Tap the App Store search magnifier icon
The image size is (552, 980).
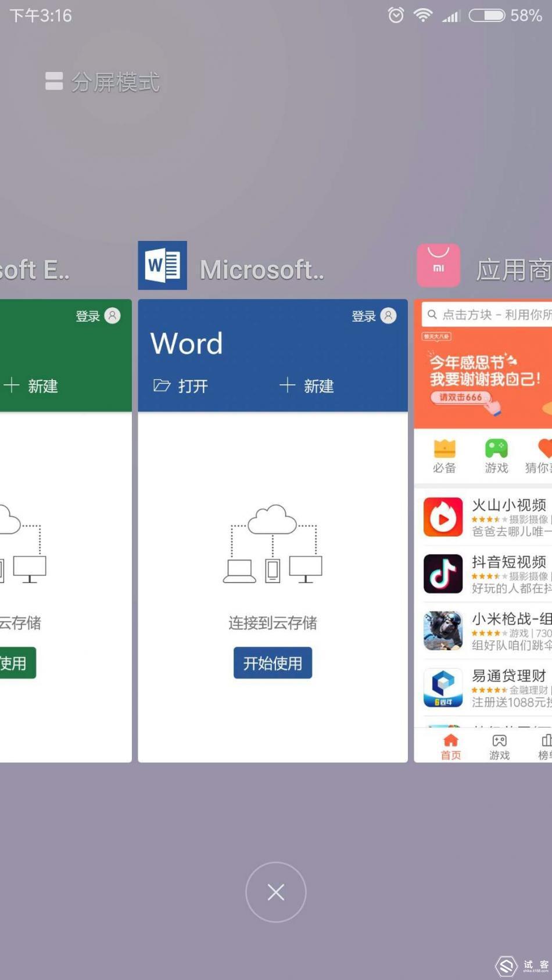(x=432, y=315)
